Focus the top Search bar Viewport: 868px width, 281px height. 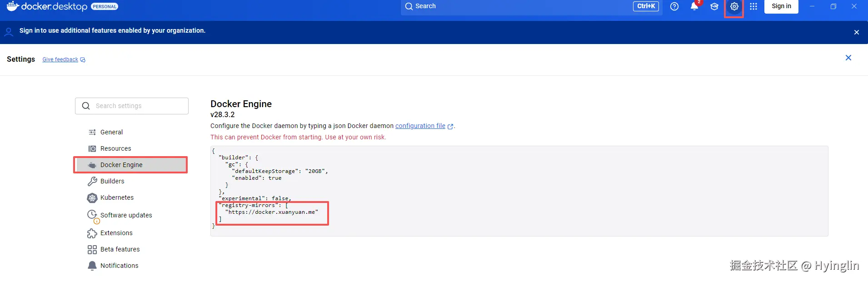531,6
